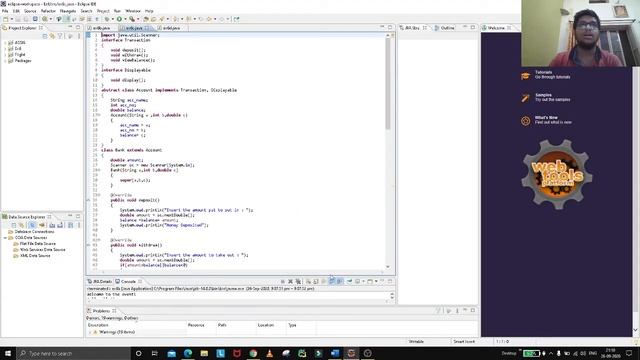The image size is (640, 360).
Task: Open the Tutorials link on Welcome page
Action: pyautogui.click(x=543, y=72)
